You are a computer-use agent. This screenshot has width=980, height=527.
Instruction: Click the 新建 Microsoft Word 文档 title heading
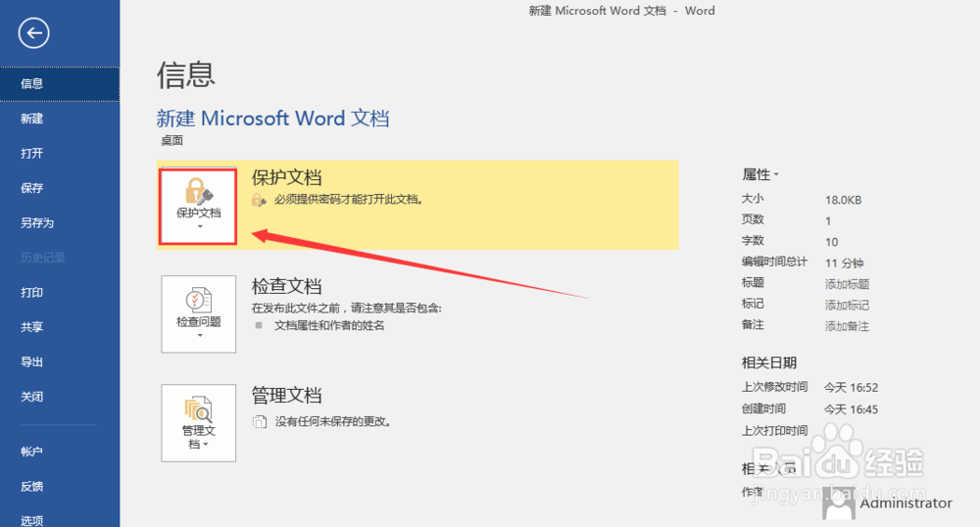coord(272,118)
